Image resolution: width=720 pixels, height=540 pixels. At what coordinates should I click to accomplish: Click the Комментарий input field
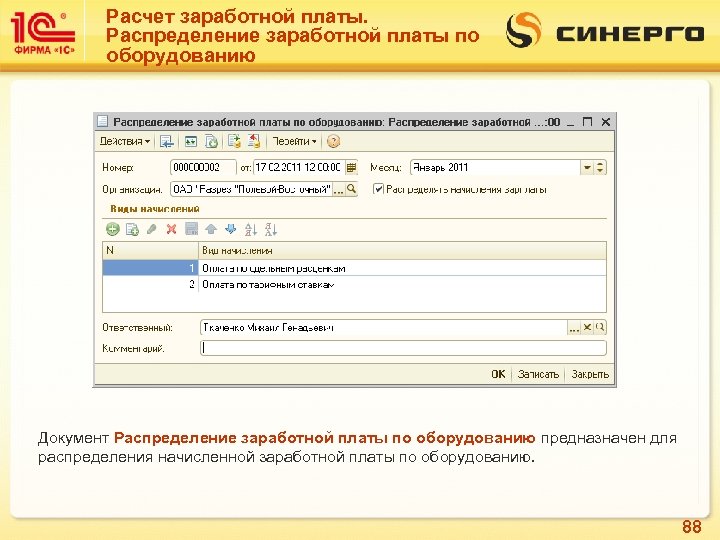(403, 348)
